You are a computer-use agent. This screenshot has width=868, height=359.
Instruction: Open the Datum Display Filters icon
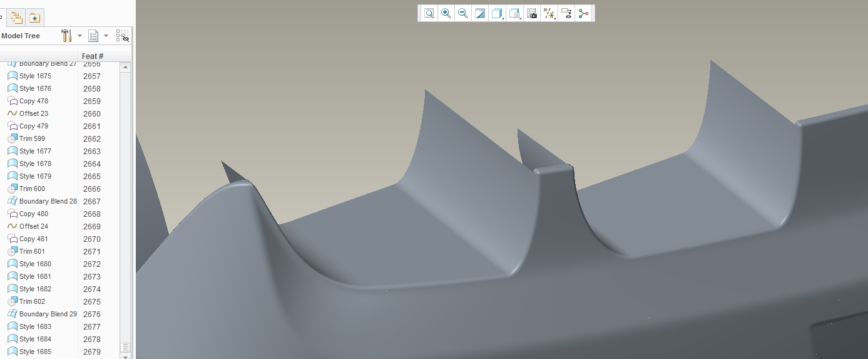click(549, 13)
